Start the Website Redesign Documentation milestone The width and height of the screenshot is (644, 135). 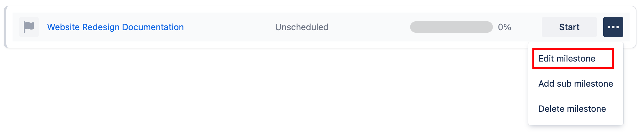(569, 27)
